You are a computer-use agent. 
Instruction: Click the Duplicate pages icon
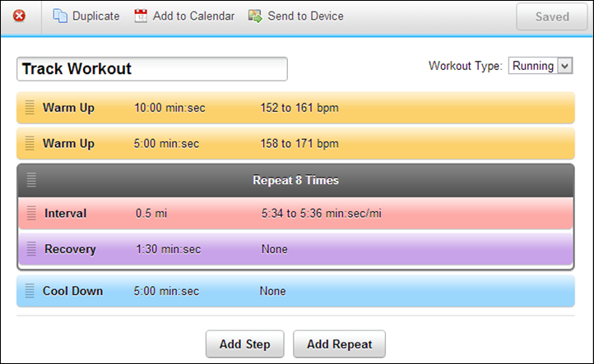coord(61,16)
